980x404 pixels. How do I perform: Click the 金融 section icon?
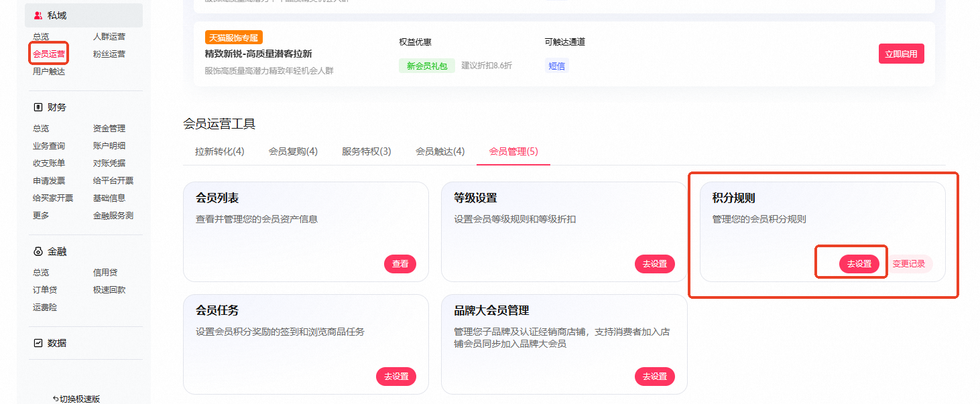(38, 252)
